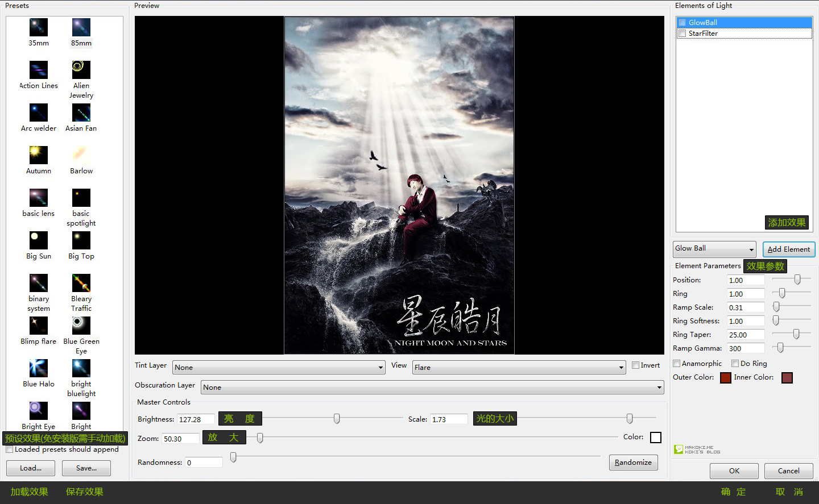
Task: Click the Zoom value field
Action: [x=181, y=439]
